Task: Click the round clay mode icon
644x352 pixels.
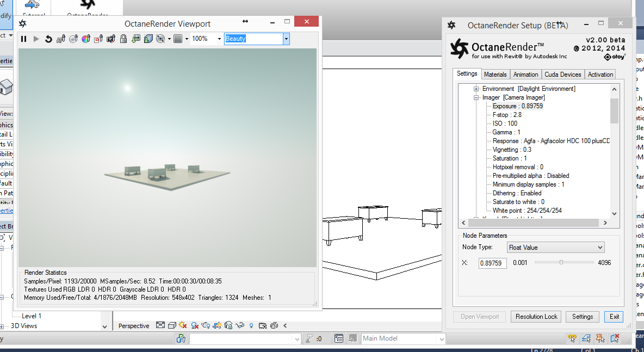Action: tap(160, 39)
